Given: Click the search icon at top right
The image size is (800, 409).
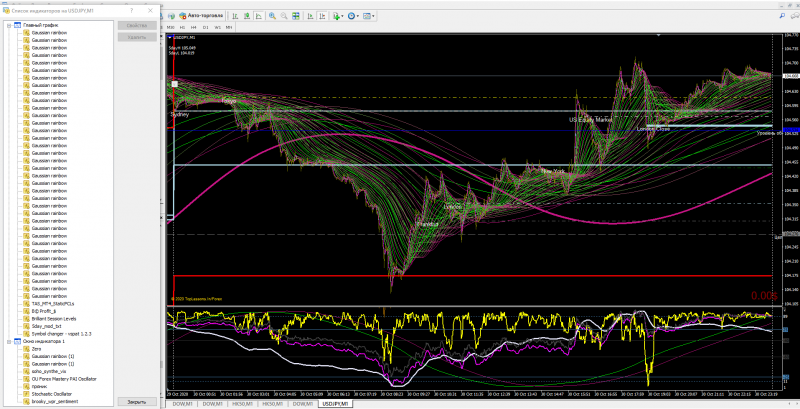Looking at the screenshot, I should (x=782, y=16).
